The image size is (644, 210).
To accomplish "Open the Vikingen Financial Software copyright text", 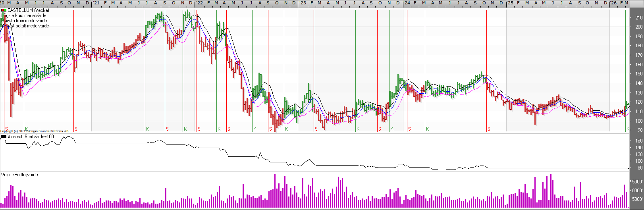I will point(34,131).
